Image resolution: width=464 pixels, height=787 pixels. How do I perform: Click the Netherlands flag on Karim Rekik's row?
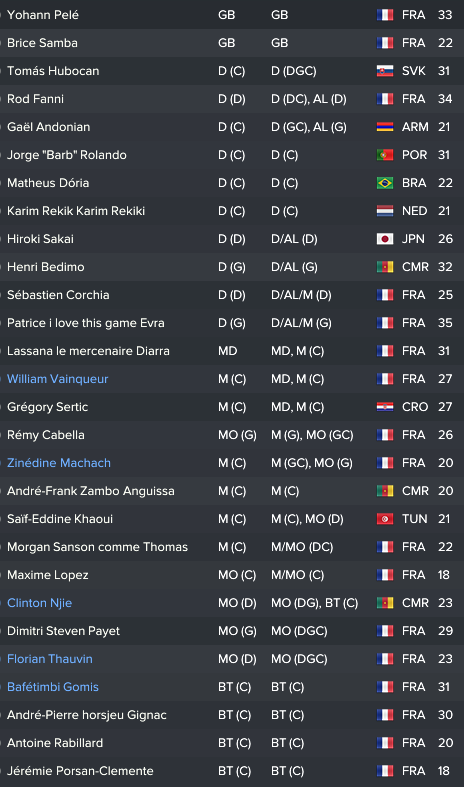point(385,211)
